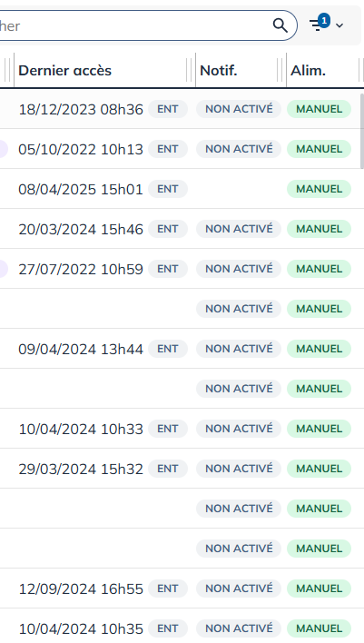Click the ENT badge on 27/07/2022 10h59 row
This screenshot has width=364, height=643.
[x=168, y=269]
